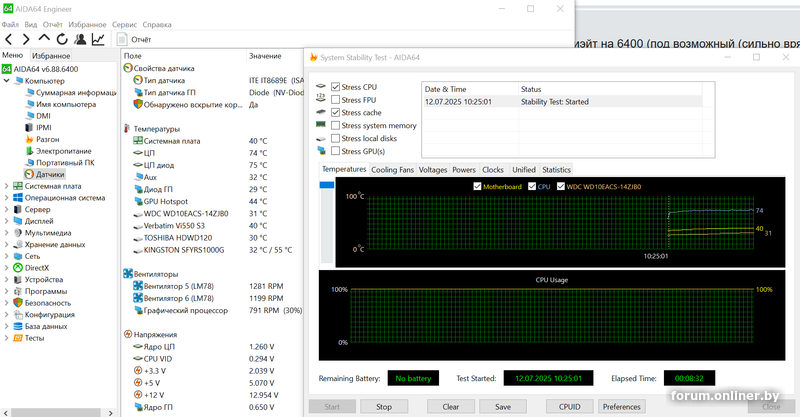The width and height of the screenshot is (800, 417).
Task: Open the Сервис menu
Action: (124, 23)
